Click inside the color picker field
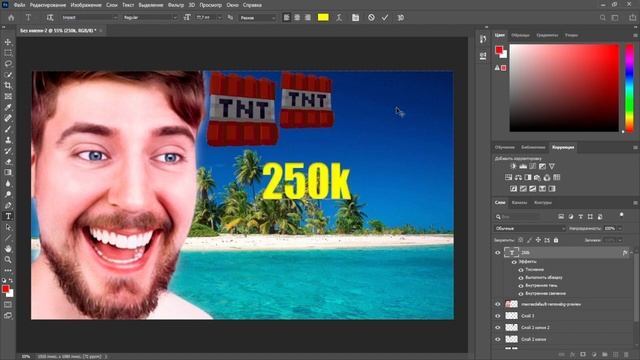The height and width of the screenshot is (360, 640). (564, 88)
